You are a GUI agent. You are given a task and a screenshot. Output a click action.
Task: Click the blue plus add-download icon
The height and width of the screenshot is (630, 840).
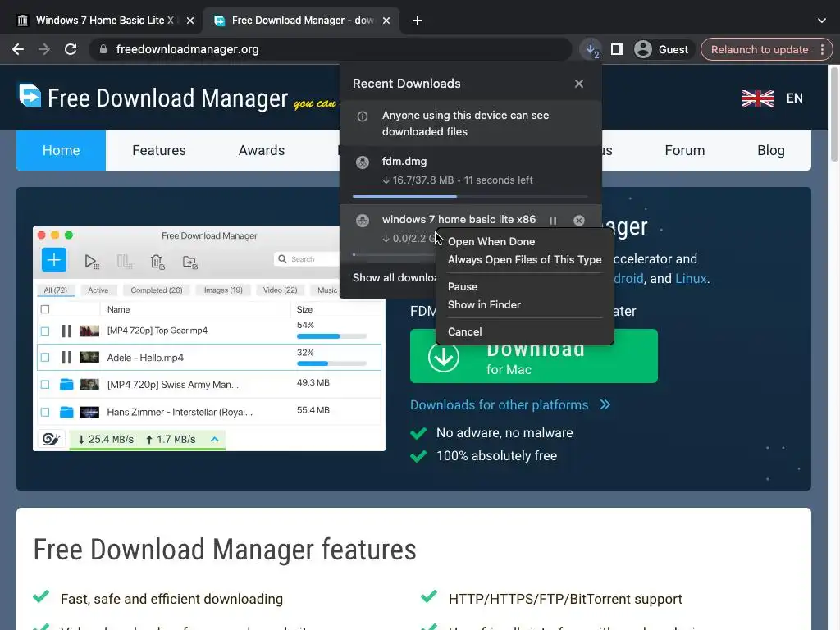pyautogui.click(x=54, y=260)
